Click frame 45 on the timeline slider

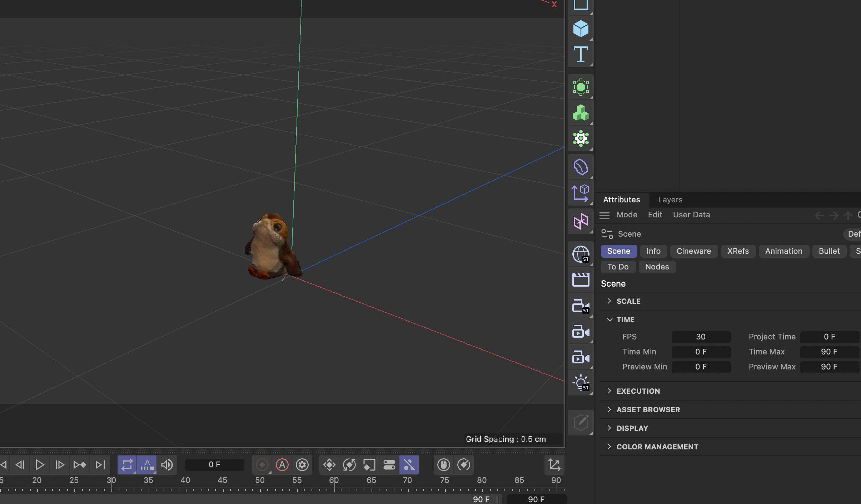pos(222,480)
